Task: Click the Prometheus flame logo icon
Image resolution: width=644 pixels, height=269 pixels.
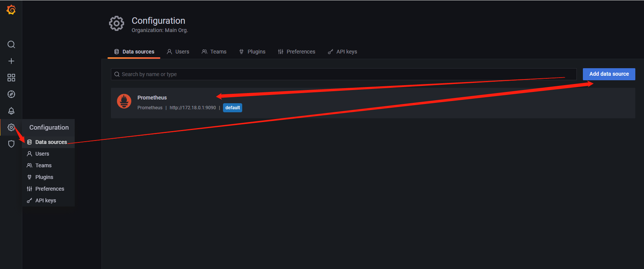Action: point(124,101)
